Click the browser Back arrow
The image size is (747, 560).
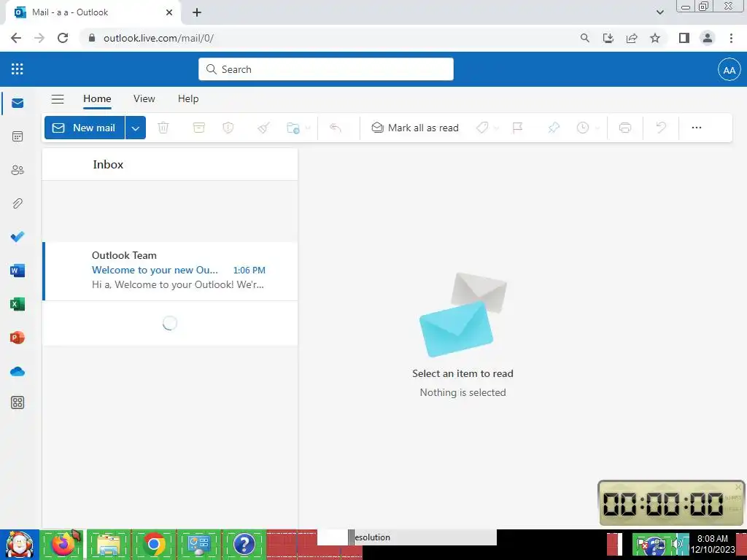16,38
